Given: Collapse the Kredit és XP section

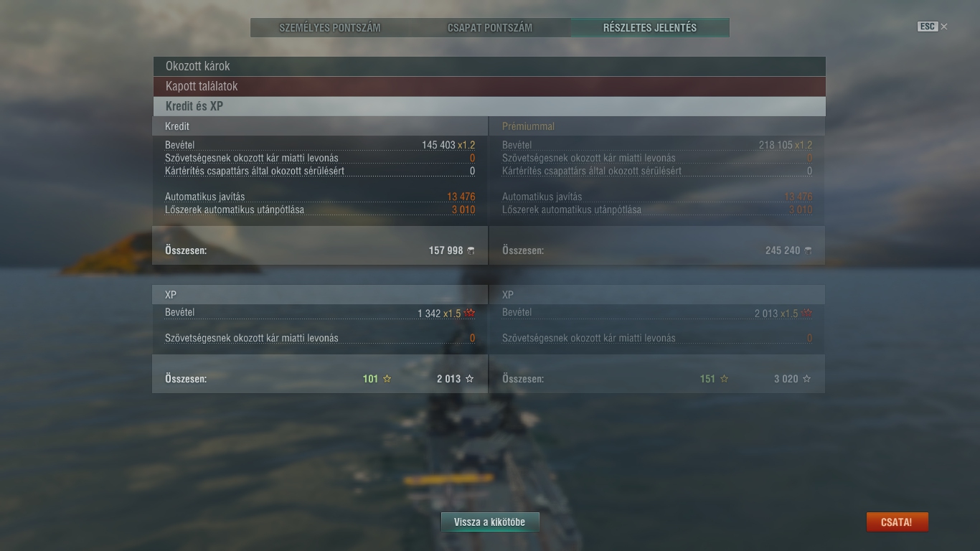Looking at the screenshot, I should tap(489, 106).
